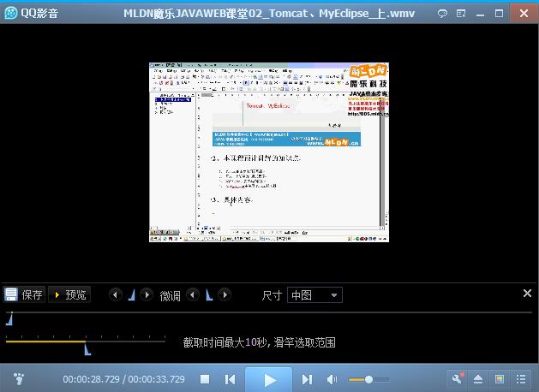The width and height of the screenshot is (539, 392).
Task: Nudge the start marker left using the fine-tune arrow
Action: (x=116, y=294)
